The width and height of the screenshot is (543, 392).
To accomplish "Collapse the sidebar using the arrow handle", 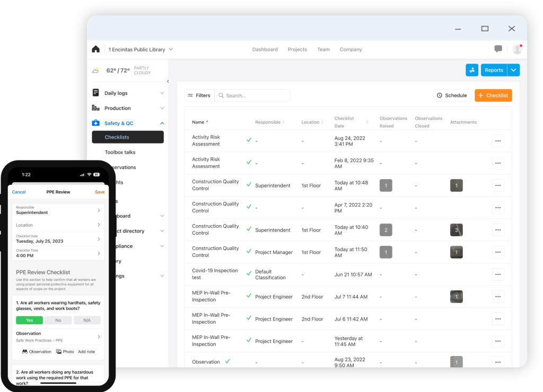I will tap(168, 82).
